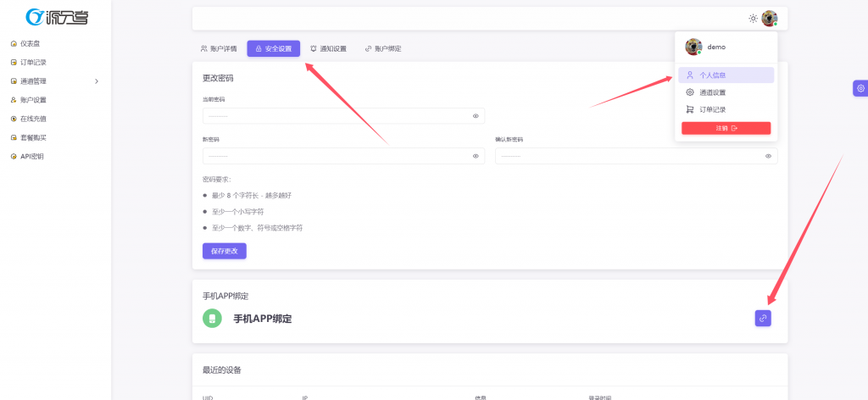Open 套餐购买 in sidebar
Image resolution: width=868 pixels, height=400 pixels.
tap(33, 137)
